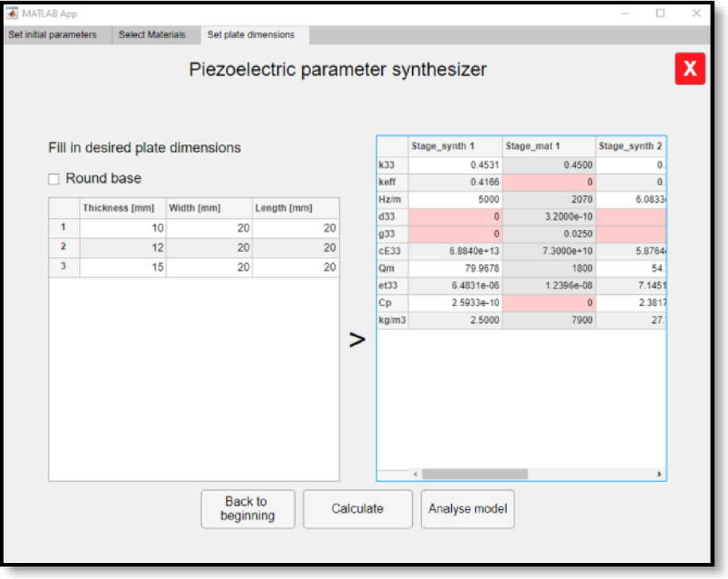The width and height of the screenshot is (728, 579).
Task: Click the Stage_synth 1 column header
Action: tap(455, 146)
